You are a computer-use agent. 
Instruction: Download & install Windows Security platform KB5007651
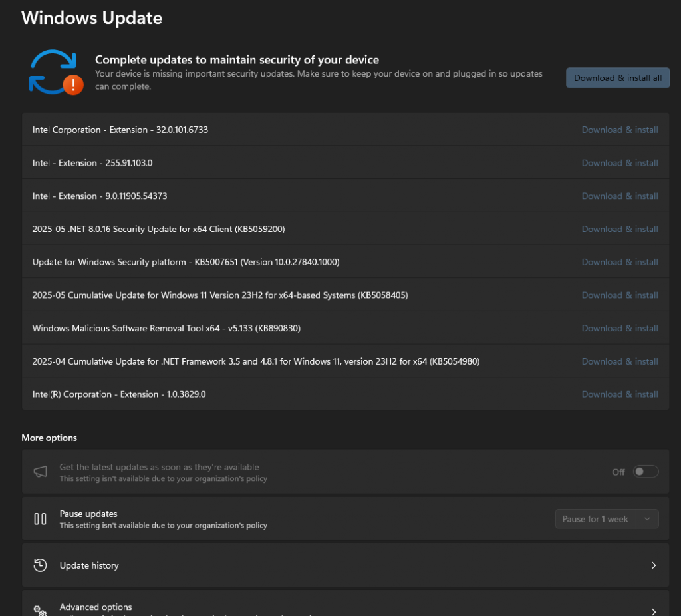(619, 262)
